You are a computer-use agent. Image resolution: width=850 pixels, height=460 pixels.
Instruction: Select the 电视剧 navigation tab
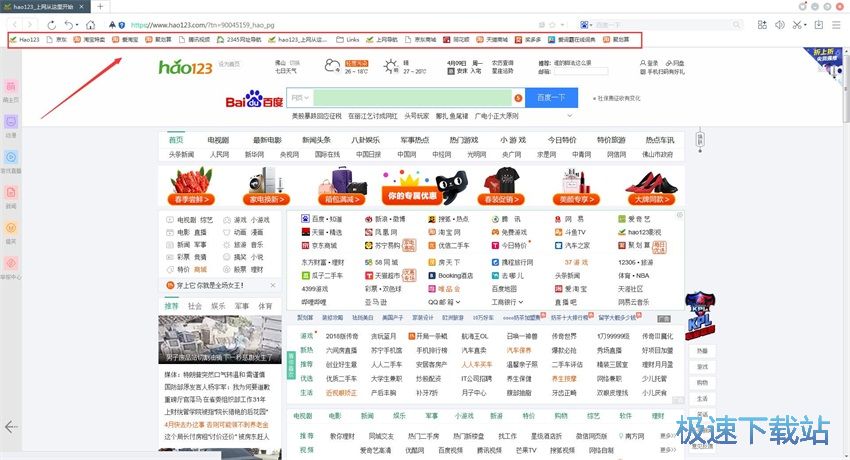tap(218, 140)
